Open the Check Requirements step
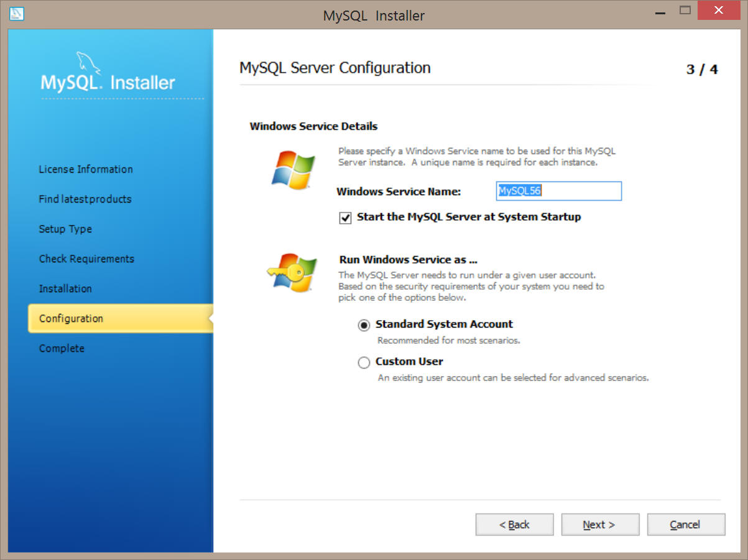This screenshot has width=748, height=560. (86, 259)
